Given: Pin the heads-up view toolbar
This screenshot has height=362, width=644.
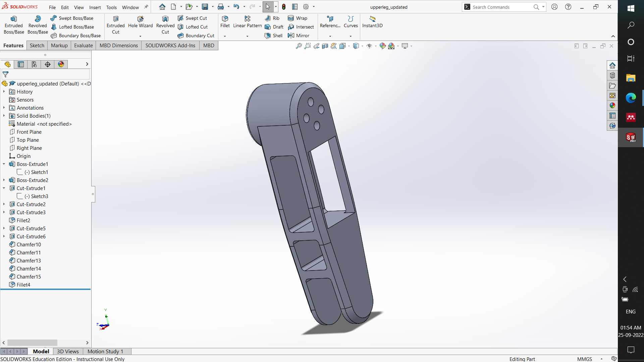Looking at the screenshot, I should [146, 6].
